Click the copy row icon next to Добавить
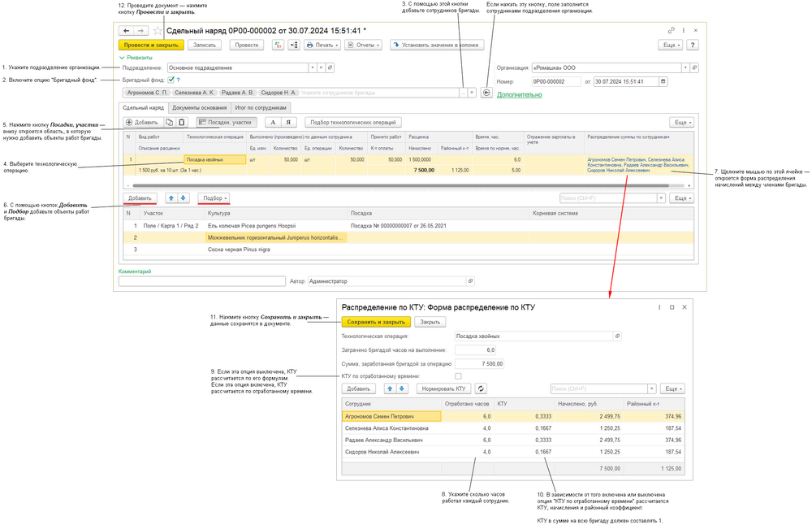Image resolution: width=812 pixels, height=525 pixels. [169, 122]
